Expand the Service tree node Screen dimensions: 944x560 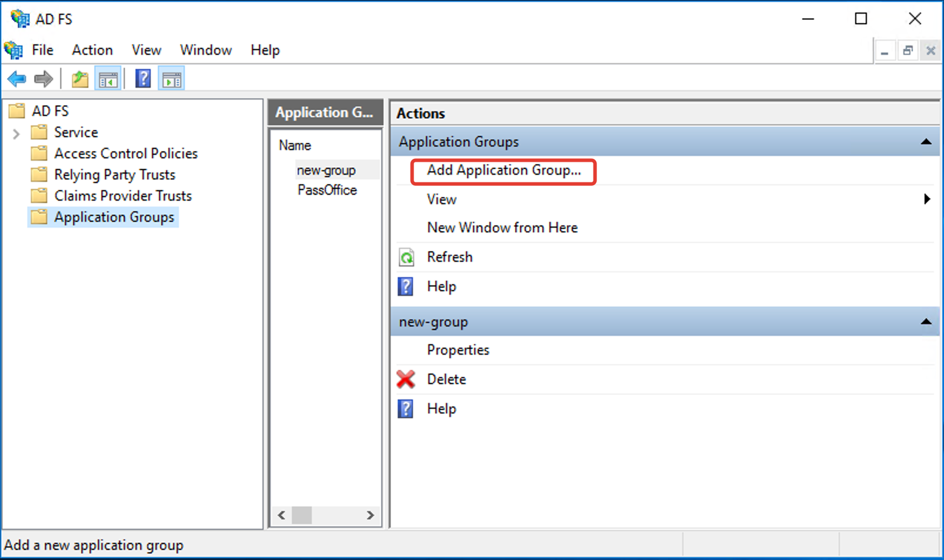coord(16,134)
